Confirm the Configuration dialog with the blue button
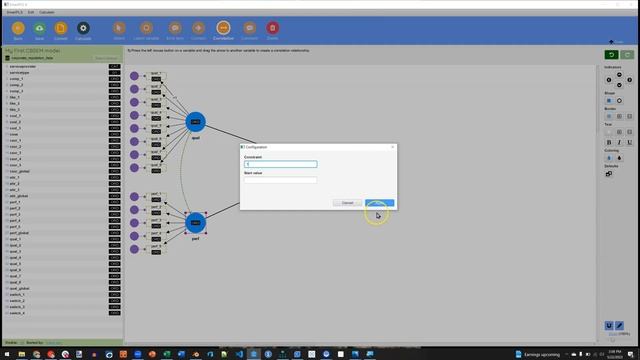Screen dimensions: 640x360 click(x=380, y=203)
